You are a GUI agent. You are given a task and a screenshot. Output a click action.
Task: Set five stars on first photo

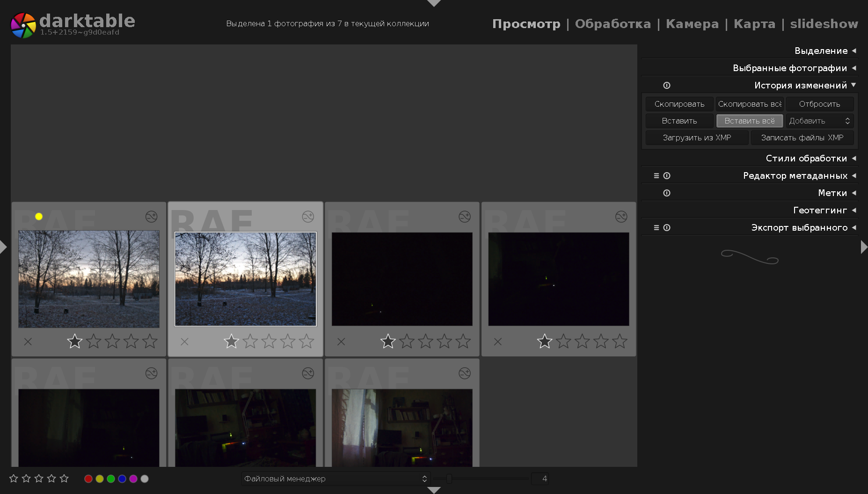(x=150, y=341)
